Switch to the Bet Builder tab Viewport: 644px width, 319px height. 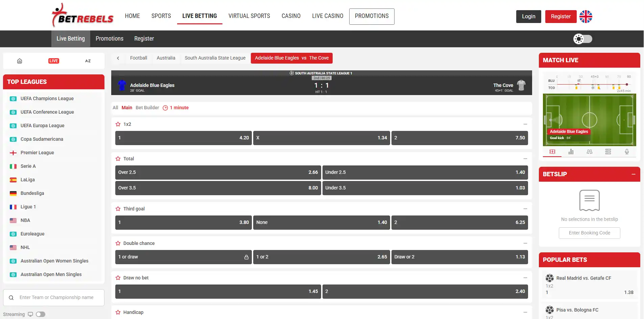[147, 108]
